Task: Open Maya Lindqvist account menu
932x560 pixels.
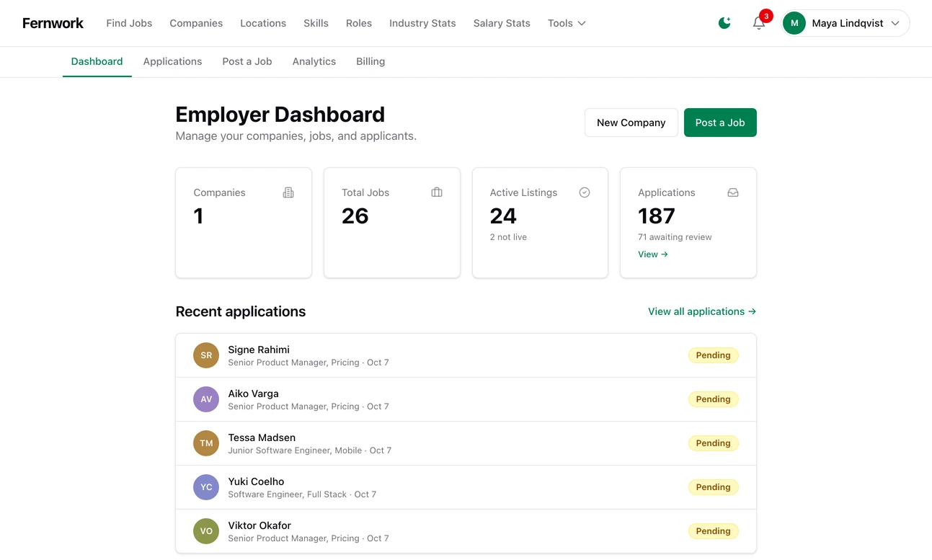Action: tap(846, 23)
